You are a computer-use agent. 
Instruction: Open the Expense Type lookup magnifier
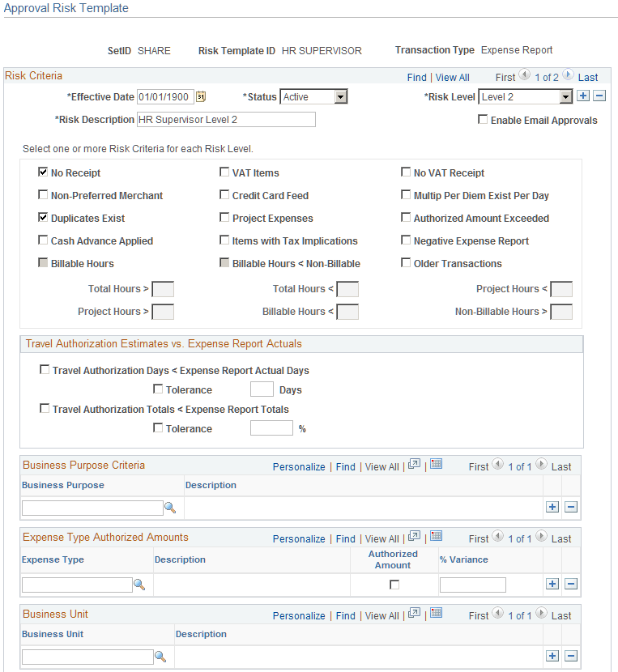point(139,584)
